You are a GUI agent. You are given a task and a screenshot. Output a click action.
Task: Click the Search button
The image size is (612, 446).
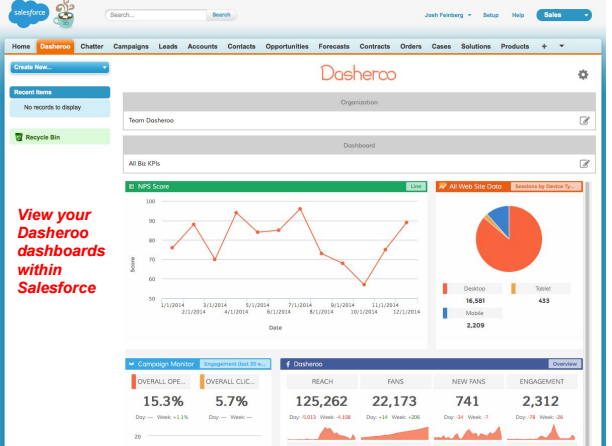click(221, 15)
